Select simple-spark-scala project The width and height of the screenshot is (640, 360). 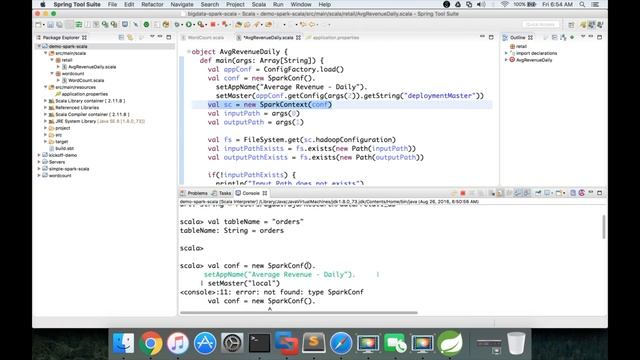tap(69, 169)
